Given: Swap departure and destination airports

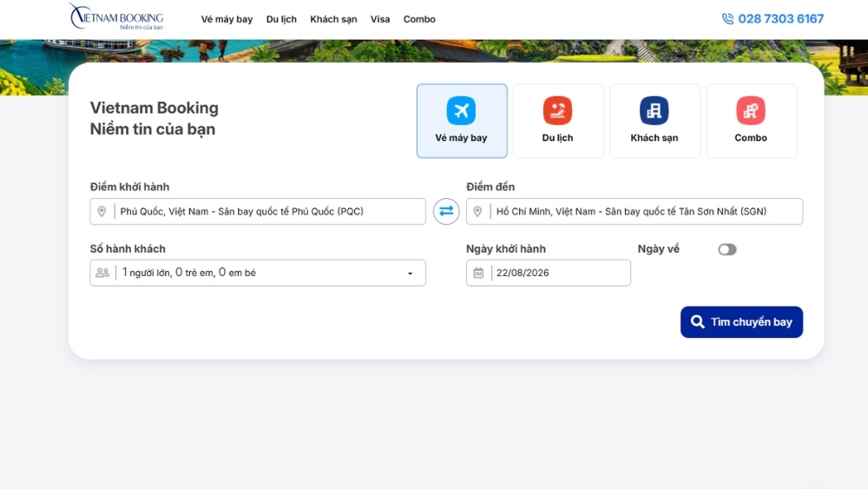Looking at the screenshot, I should (446, 212).
